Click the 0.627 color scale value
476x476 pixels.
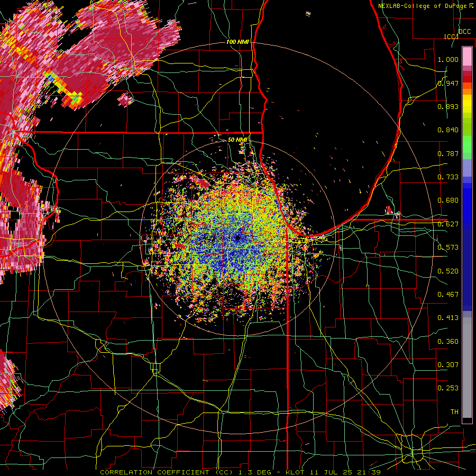tap(448, 224)
